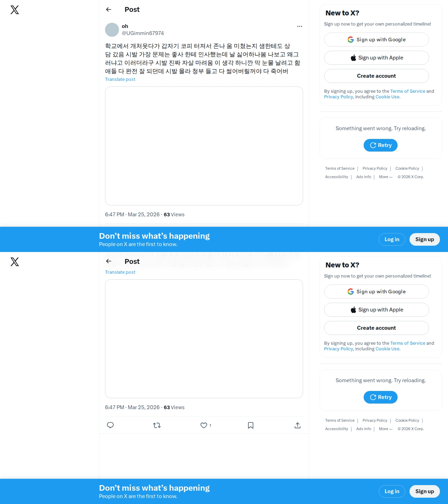The image size is (448, 504).
Task: Click the display name oh
Action: pyautogui.click(x=125, y=26)
